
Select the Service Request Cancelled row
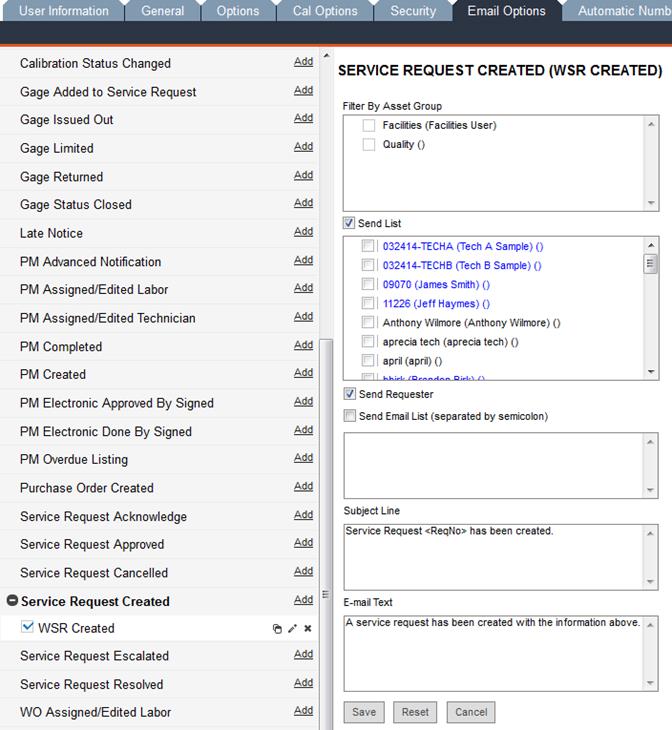point(159,573)
